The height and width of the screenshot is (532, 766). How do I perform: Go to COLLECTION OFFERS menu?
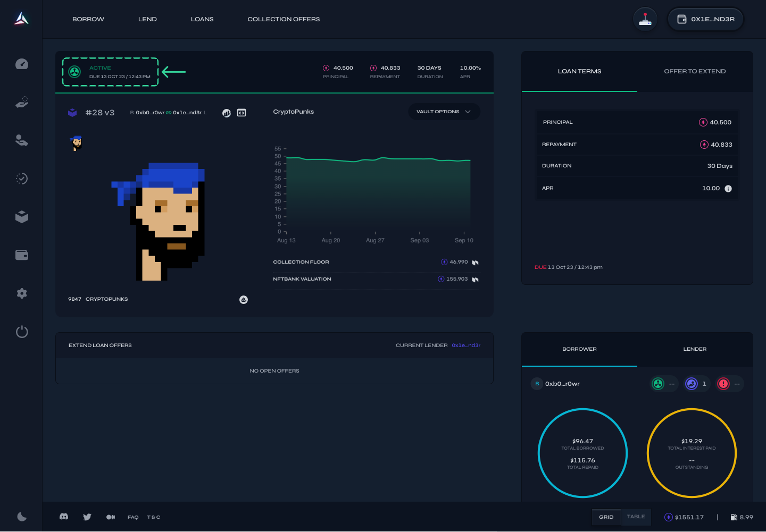284,19
